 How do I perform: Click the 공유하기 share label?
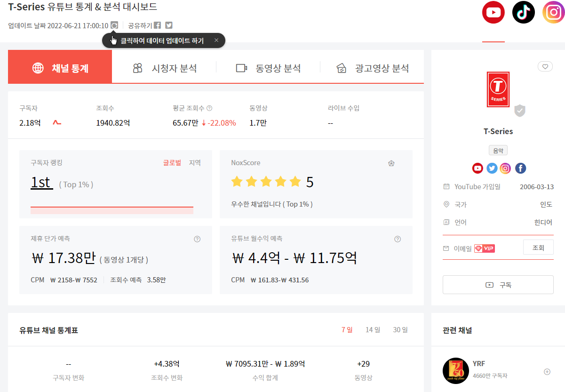140,25
